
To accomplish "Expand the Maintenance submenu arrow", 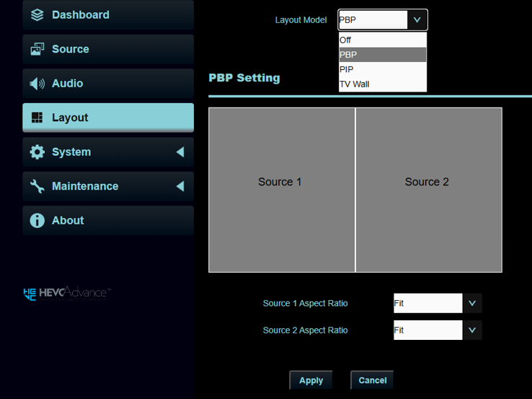I will [x=179, y=186].
